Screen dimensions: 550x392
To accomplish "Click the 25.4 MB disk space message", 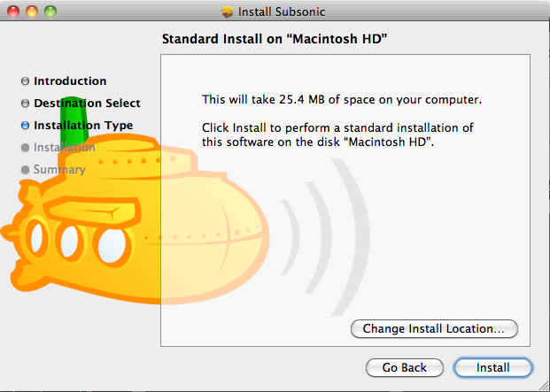I will 341,99.
